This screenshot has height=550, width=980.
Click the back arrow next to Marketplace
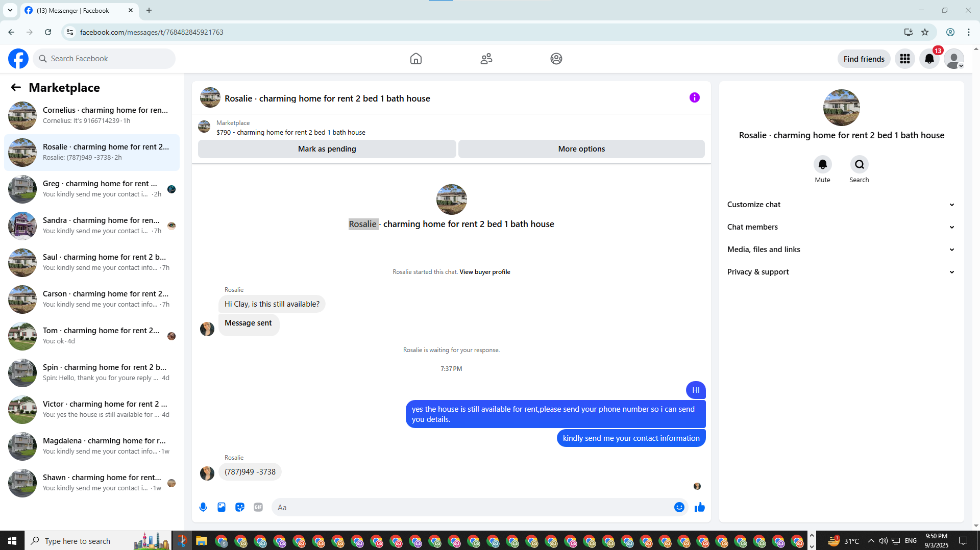16,87
